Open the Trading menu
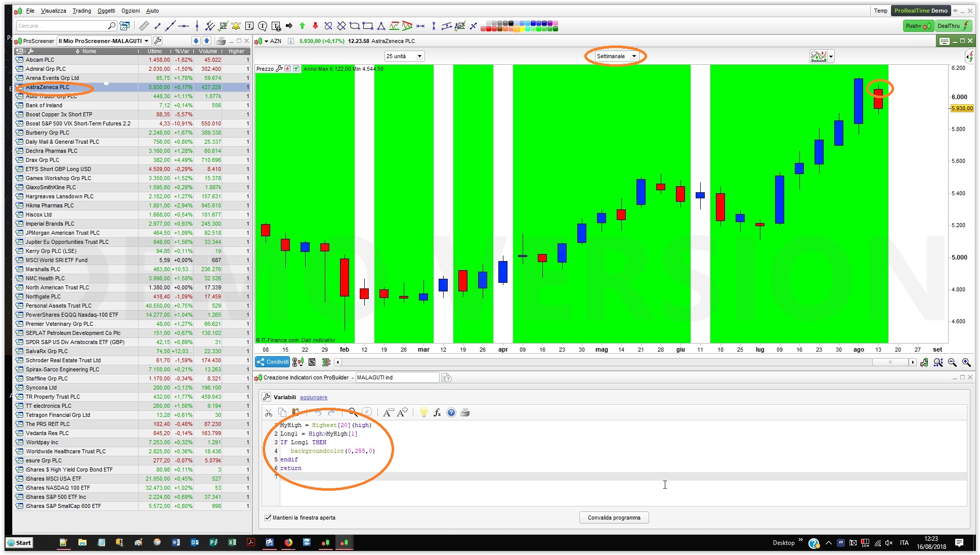Screen dimensions: 980x555 [x=81, y=11]
